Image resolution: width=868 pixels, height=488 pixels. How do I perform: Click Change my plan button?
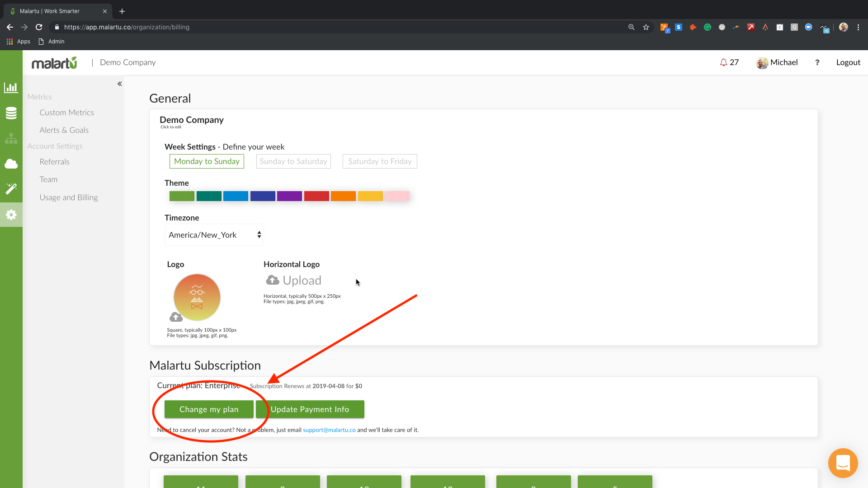(209, 409)
